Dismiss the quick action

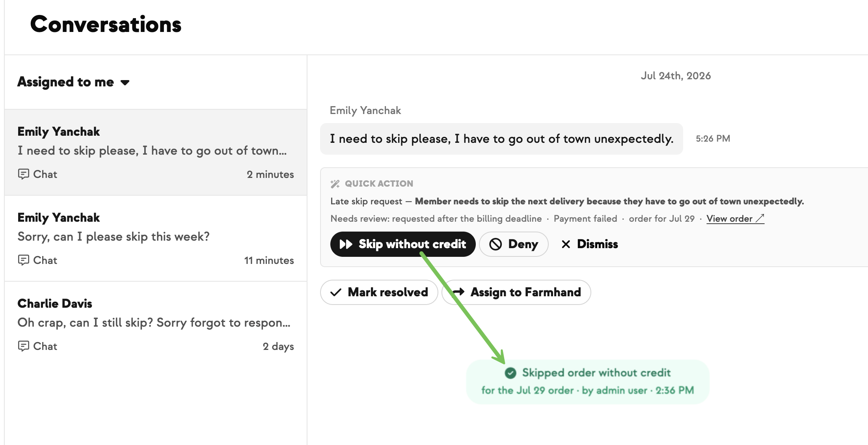click(590, 244)
